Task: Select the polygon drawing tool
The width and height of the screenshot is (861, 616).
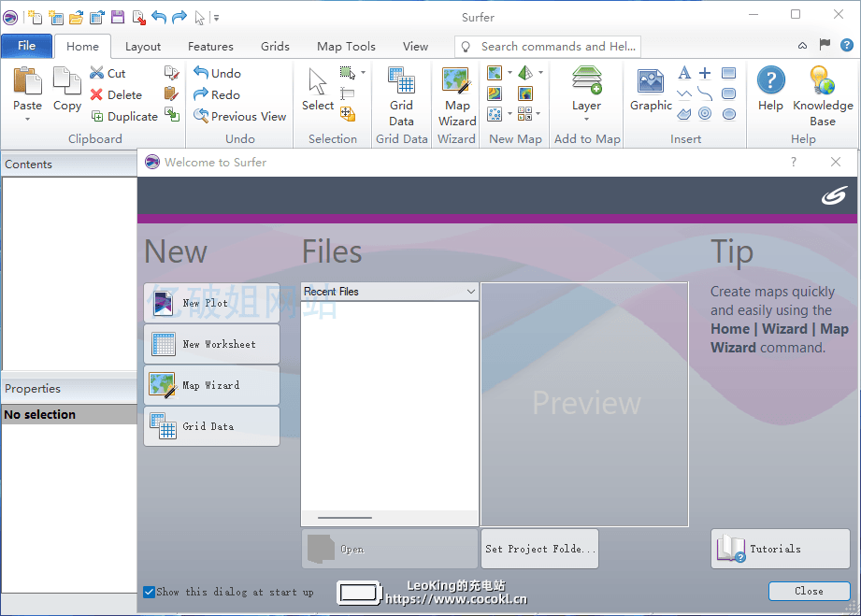Action: 684,114
